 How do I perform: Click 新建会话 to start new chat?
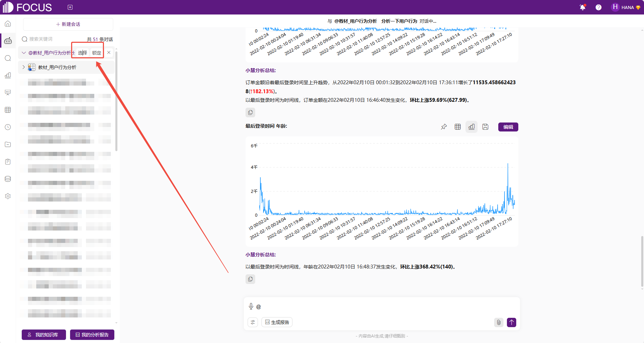[x=68, y=24]
